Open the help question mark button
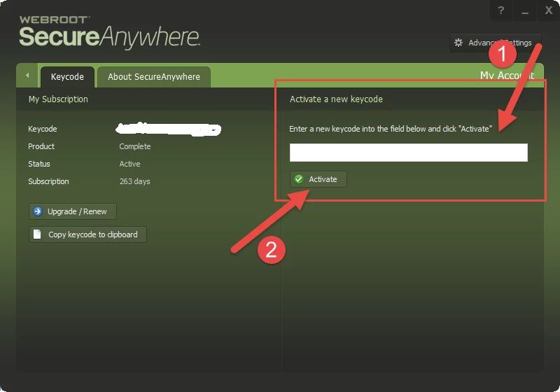Image resolution: width=560 pixels, height=392 pixels. click(x=501, y=10)
